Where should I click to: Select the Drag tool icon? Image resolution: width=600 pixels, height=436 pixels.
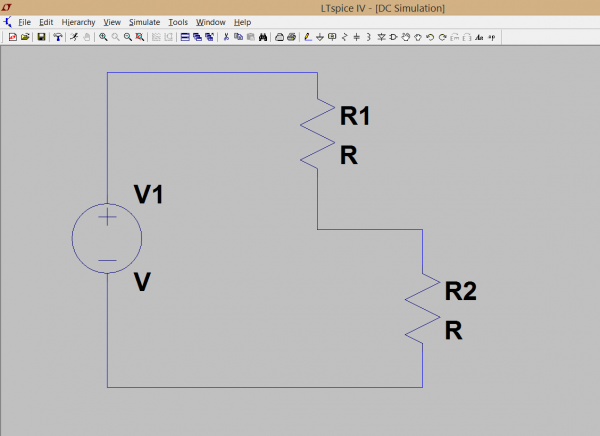(418, 37)
